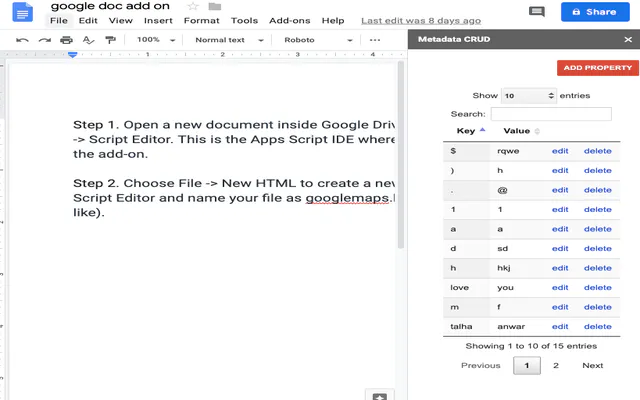
Task: Click delete for the love row
Action: click(x=598, y=288)
